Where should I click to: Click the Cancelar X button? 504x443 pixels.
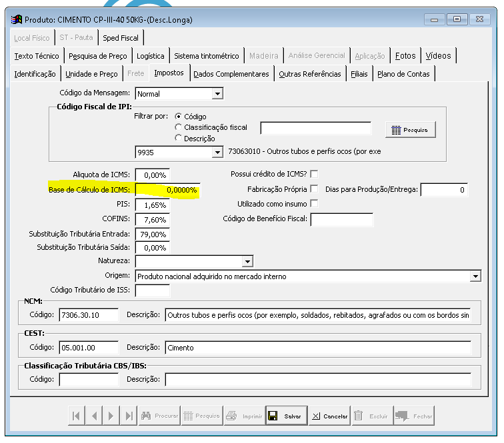[329, 416]
